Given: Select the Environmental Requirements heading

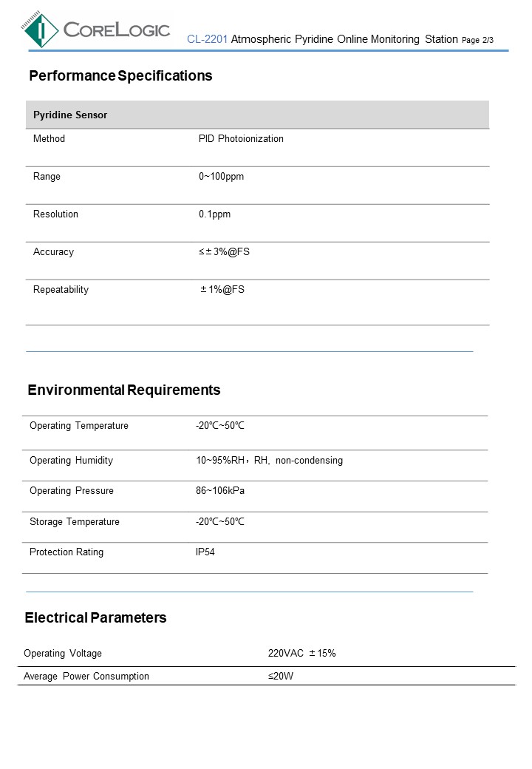Looking at the screenshot, I should pyautogui.click(x=124, y=390).
